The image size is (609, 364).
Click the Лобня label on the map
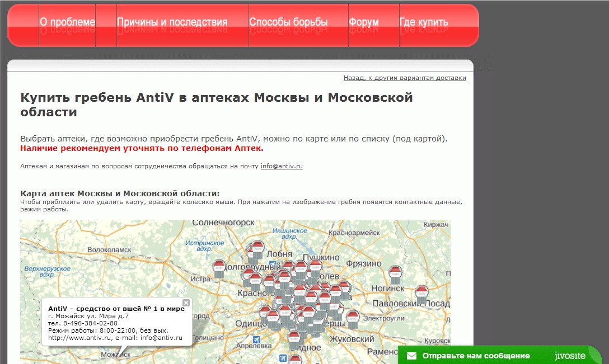tap(279, 254)
